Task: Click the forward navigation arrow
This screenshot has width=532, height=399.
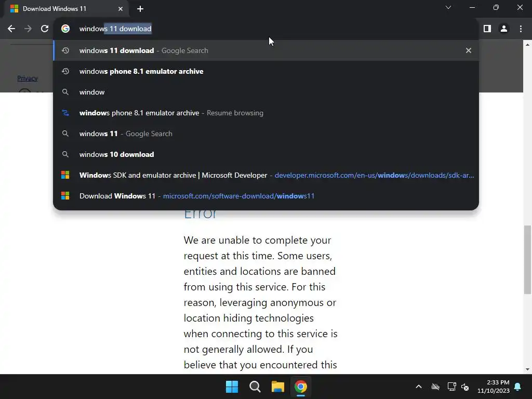Action: pos(28,29)
